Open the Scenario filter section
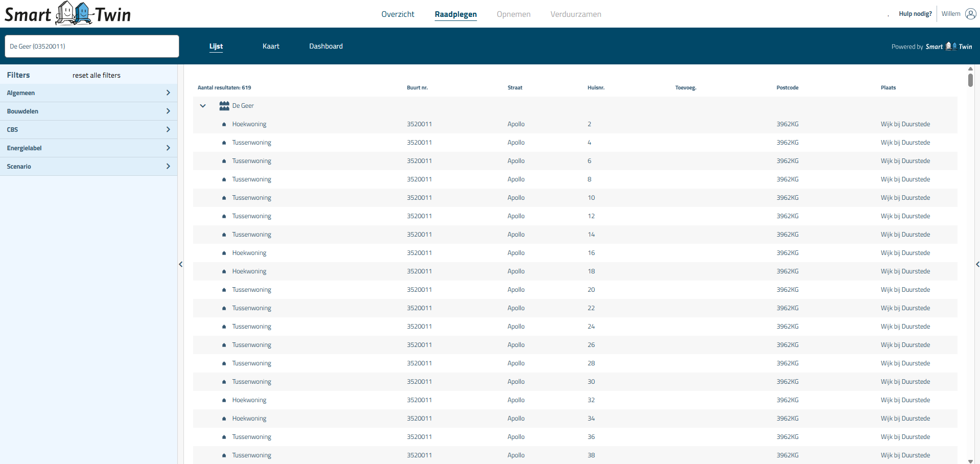 pos(88,167)
